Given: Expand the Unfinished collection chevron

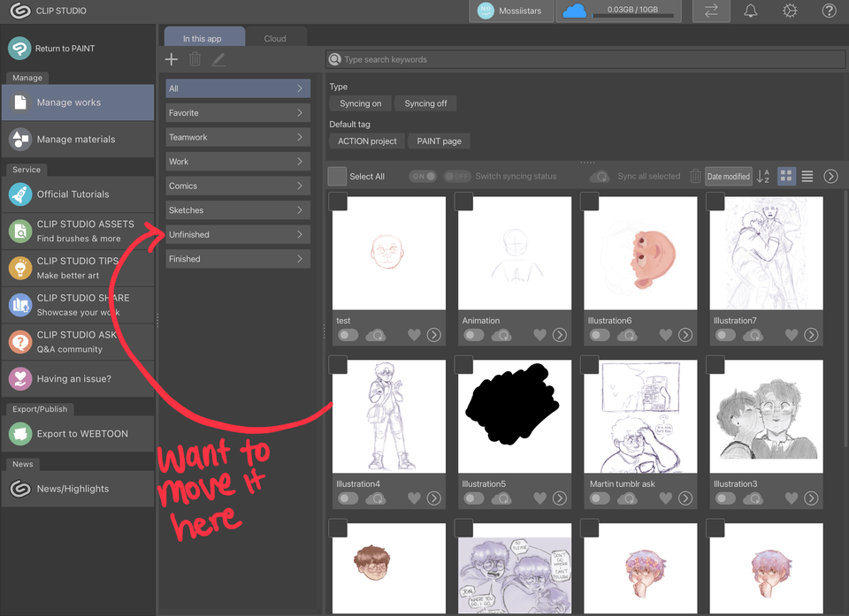Looking at the screenshot, I should (300, 235).
